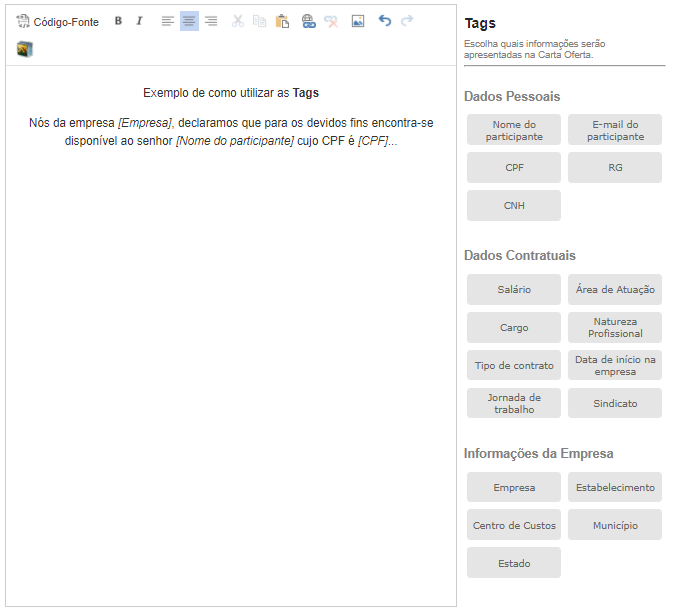
Task: Open the insert image dialog
Action: (x=358, y=21)
